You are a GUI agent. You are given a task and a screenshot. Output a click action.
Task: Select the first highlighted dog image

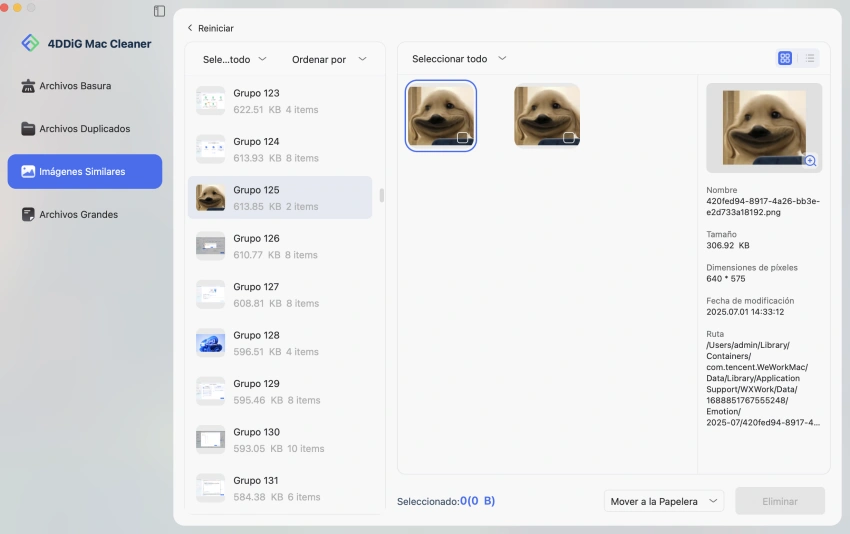click(441, 115)
